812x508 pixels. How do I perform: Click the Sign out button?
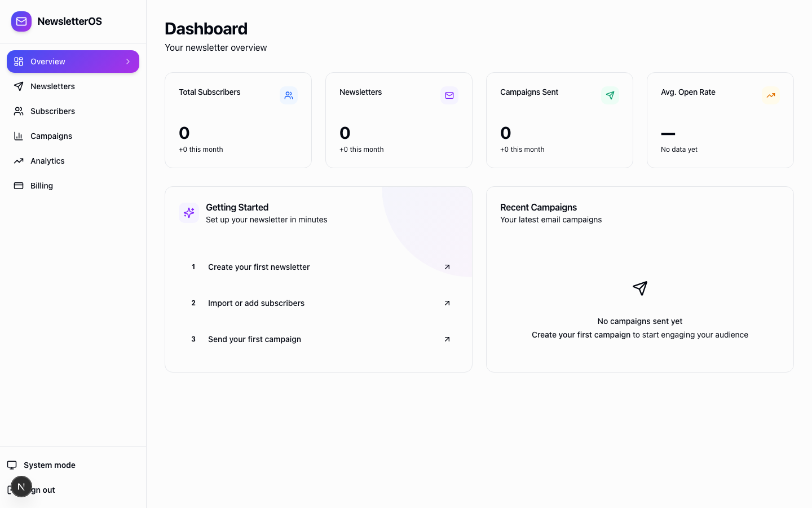[x=73, y=490]
